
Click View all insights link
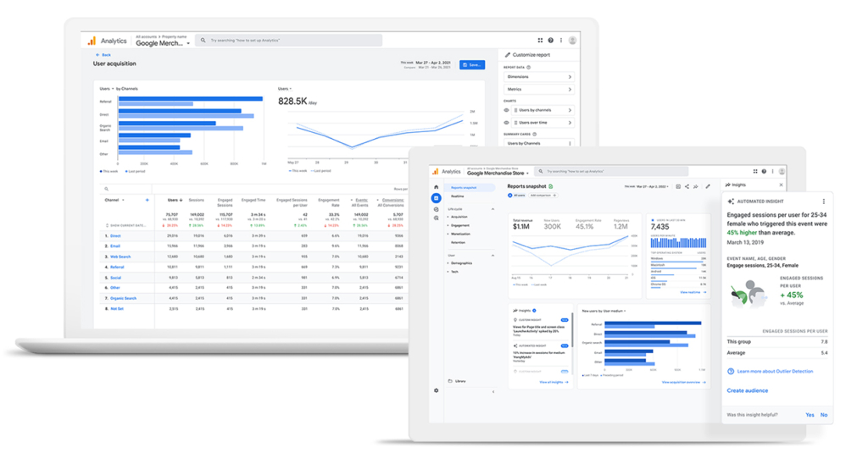click(554, 382)
